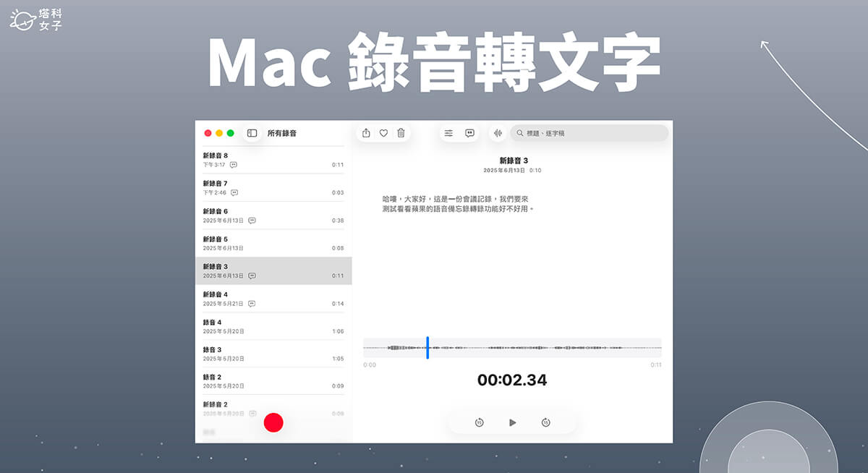The image size is (868, 473).
Task: Minimize window with yellow button
Action: point(219,133)
